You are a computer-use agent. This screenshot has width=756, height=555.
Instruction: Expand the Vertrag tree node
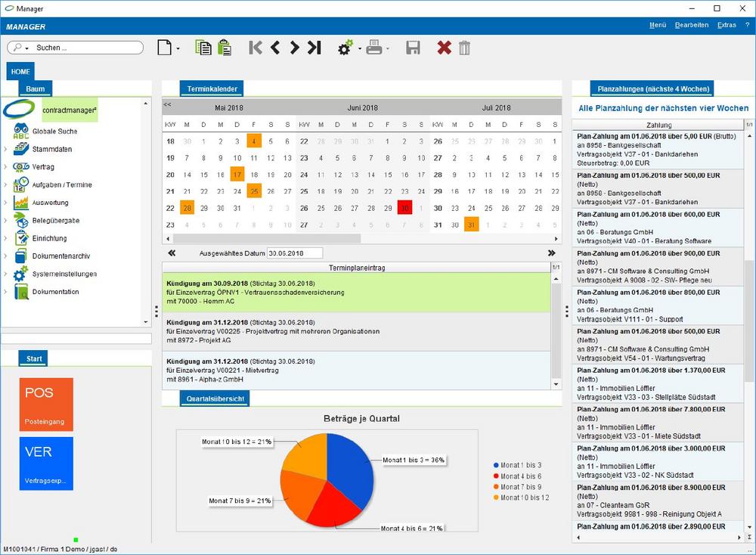click(5, 167)
